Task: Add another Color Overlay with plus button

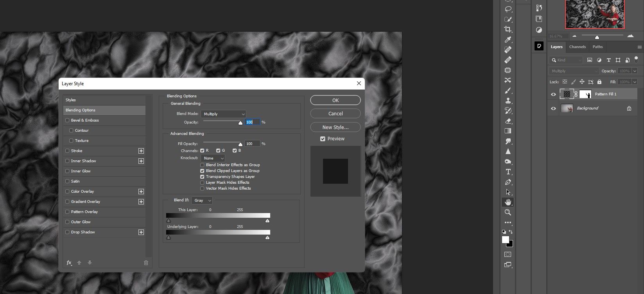Action: tap(141, 192)
